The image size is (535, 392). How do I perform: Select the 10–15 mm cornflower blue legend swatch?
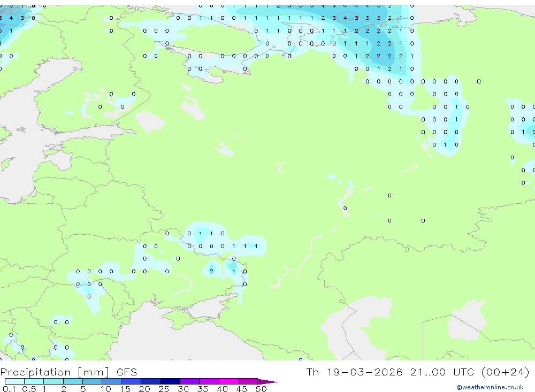(112, 381)
